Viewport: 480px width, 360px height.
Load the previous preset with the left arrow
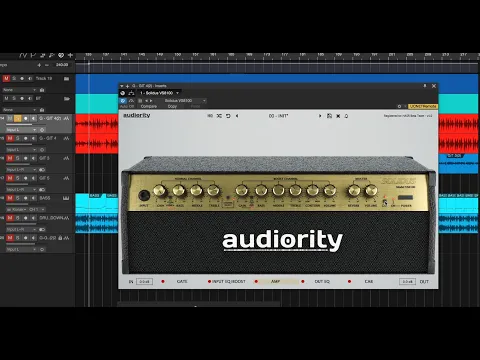tap(237, 116)
